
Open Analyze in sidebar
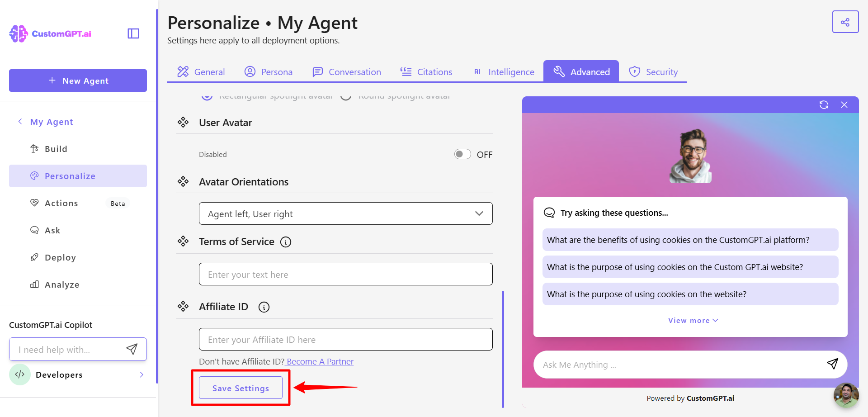coord(78,284)
